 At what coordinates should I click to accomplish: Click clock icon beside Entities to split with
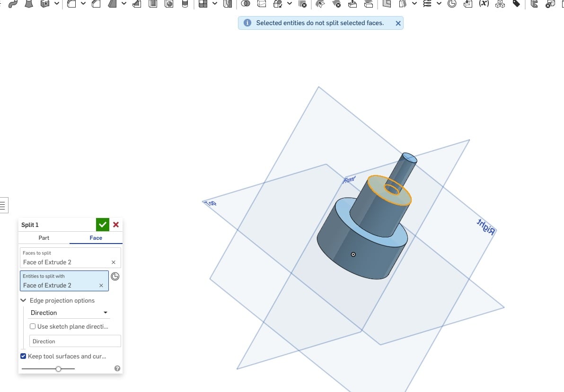115,276
